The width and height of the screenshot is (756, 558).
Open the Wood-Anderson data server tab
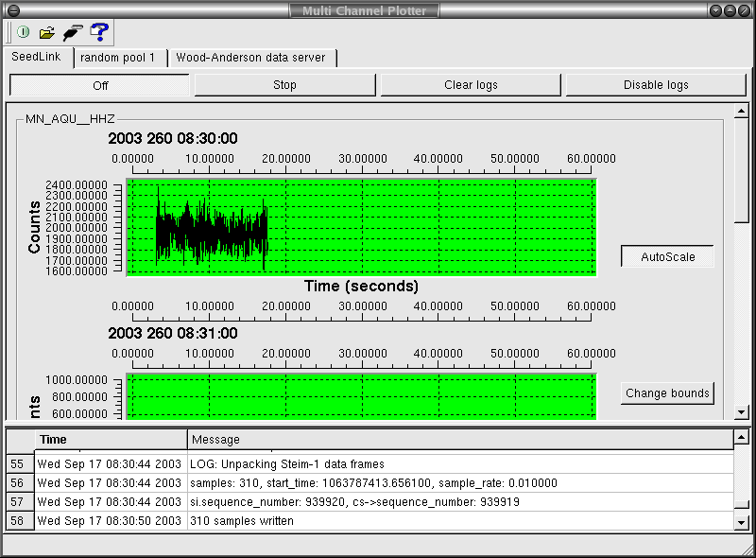pos(250,58)
